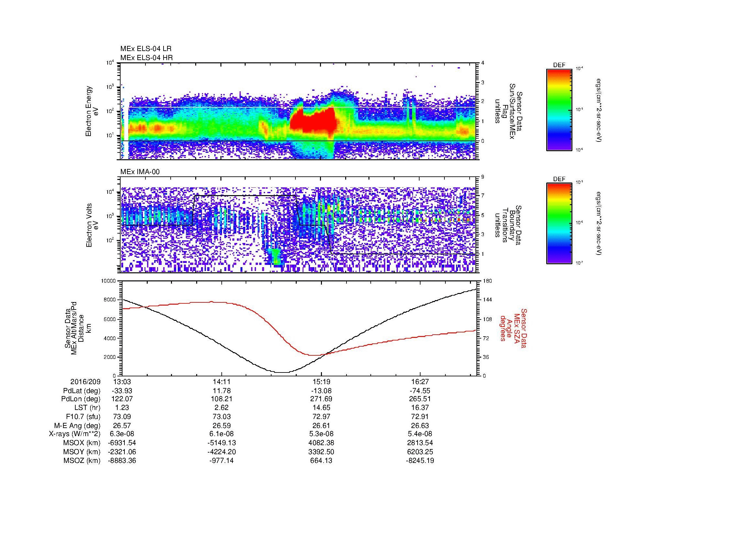The height and width of the screenshot is (534, 756).
Task: Click the PdLon value '108.21'
Action: click(222, 399)
